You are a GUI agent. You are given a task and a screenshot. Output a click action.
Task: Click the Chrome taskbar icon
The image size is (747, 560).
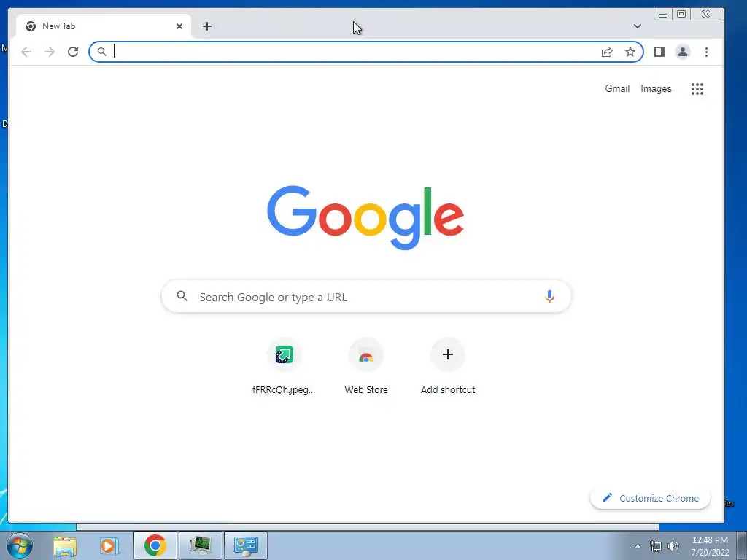pos(155,545)
